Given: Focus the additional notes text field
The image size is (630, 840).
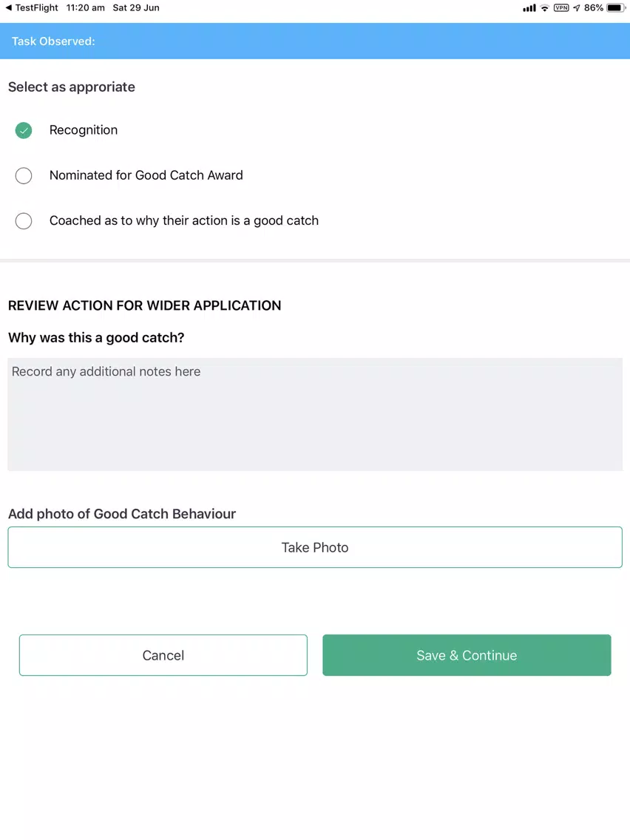Looking at the screenshot, I should click(315, 415).
